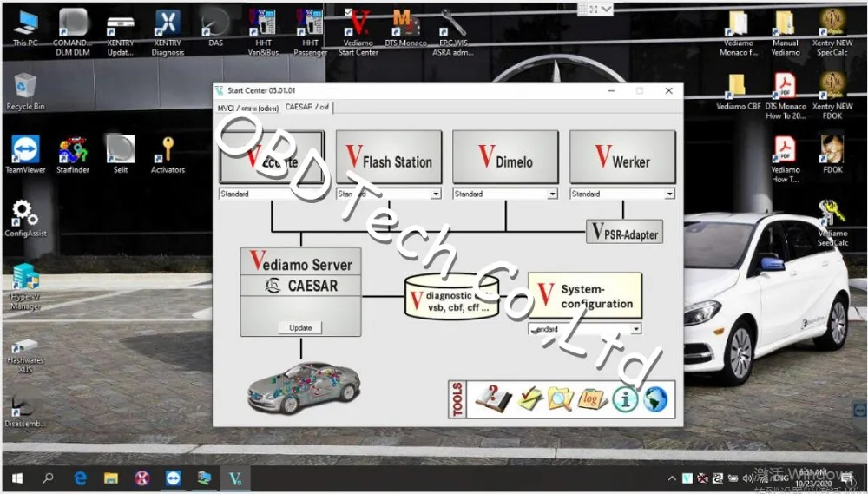868x494 pixels.
Task: Click ENG language indicator
Action: (x=780, y=478)
